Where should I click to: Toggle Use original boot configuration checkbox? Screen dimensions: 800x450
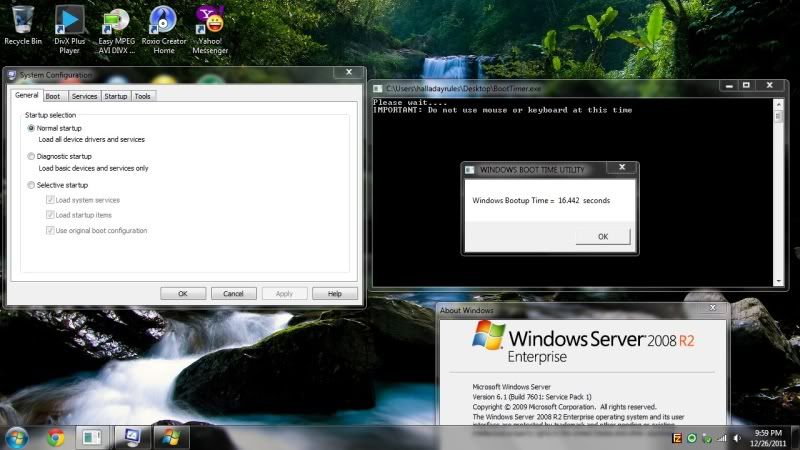[50, 230]
